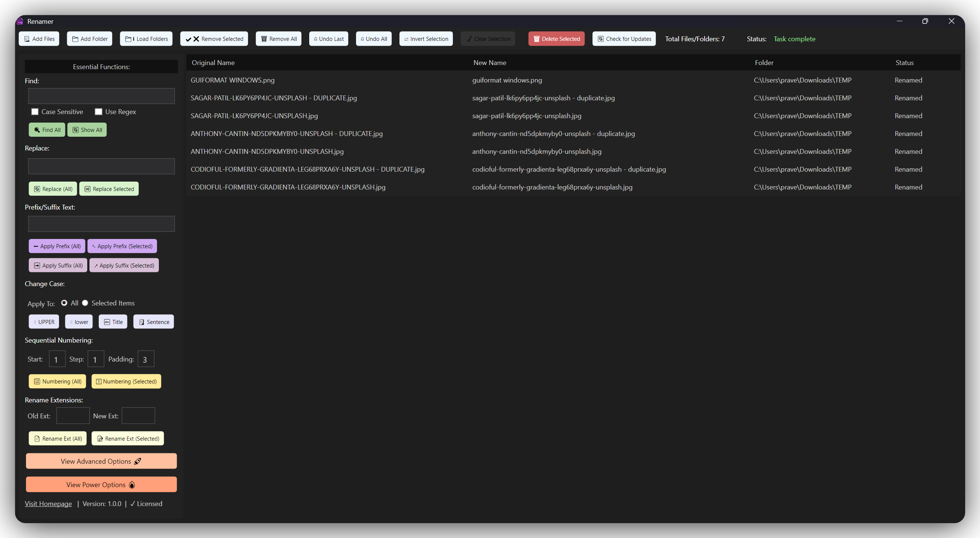Click the red Delete Selected button
The image size is (980, 538).
pyautogui.click(x=556, y=39)
